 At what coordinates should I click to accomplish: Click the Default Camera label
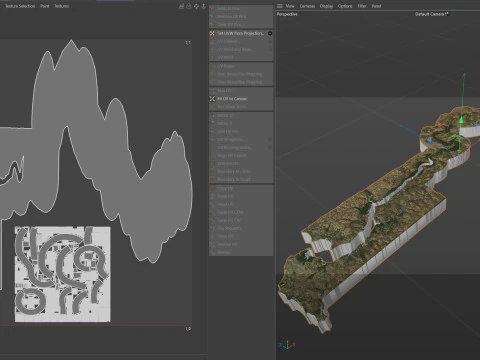(x=429, y=14)
